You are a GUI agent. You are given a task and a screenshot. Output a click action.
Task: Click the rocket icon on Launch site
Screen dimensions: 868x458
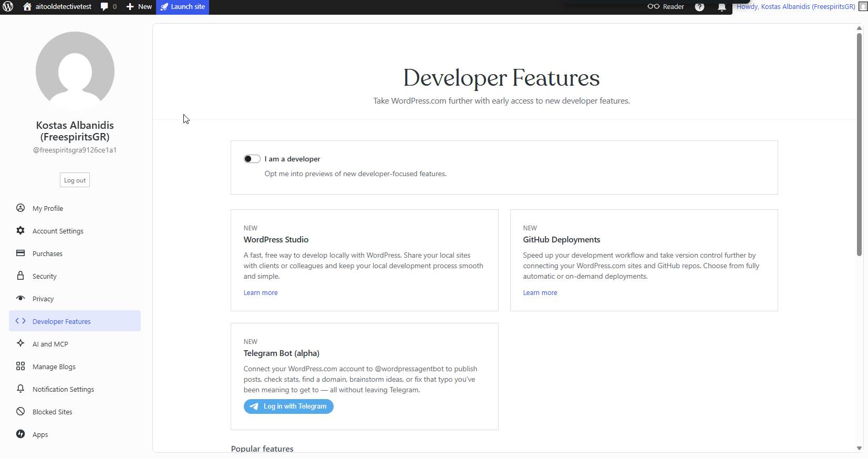[x=164, y=7]
